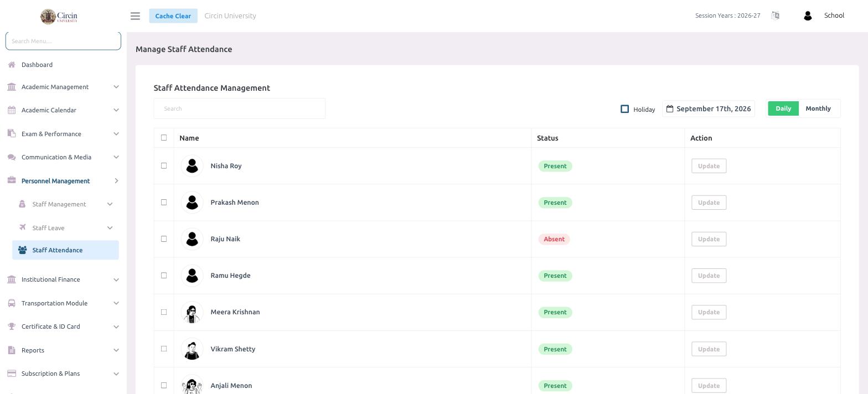Click the Academic Calendar icon

[12, 110]
